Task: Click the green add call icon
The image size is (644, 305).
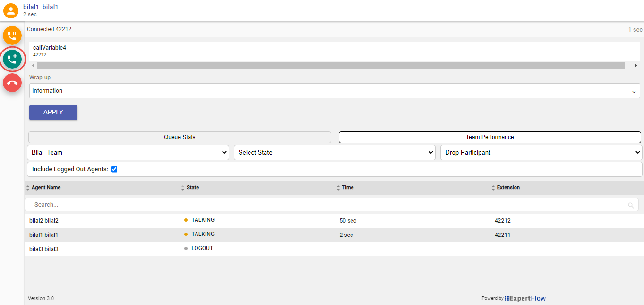Action: coord(12,60)
